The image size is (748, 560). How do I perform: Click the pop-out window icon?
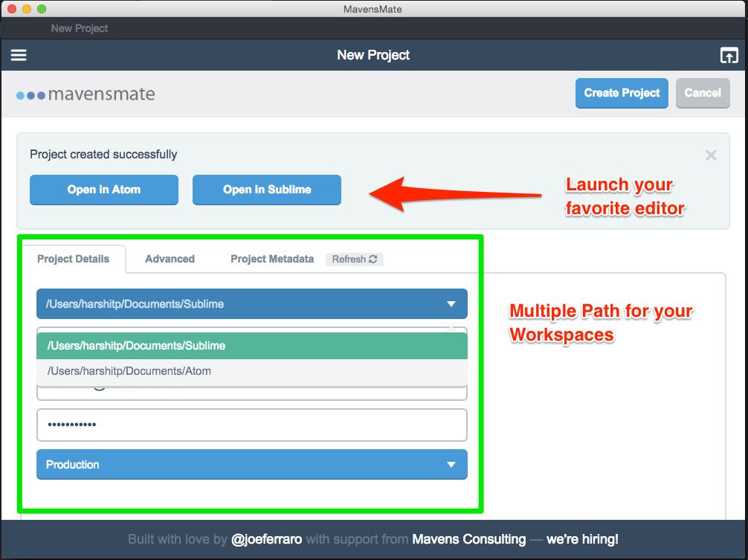pyautogui.click(x=729, y=55)
